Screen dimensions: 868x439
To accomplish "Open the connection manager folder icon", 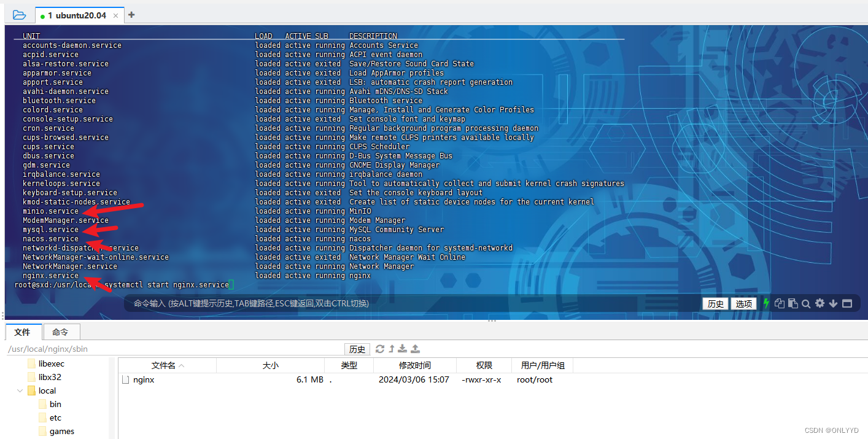I will tap(19, 15).
